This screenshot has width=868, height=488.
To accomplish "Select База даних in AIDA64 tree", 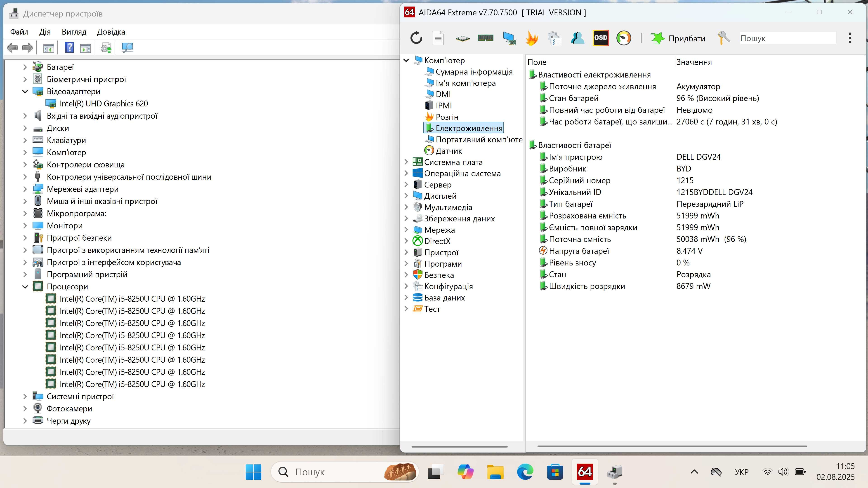I will pos(444,298).
